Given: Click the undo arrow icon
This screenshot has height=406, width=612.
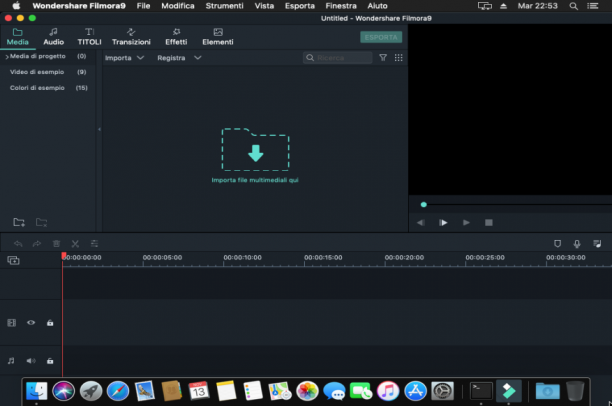Looking at the screenshot, I should (x=18, y=244).
